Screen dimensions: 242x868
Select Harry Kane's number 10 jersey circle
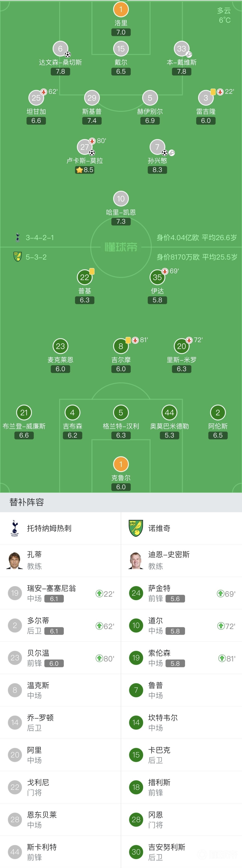click(x=121, y=199)
